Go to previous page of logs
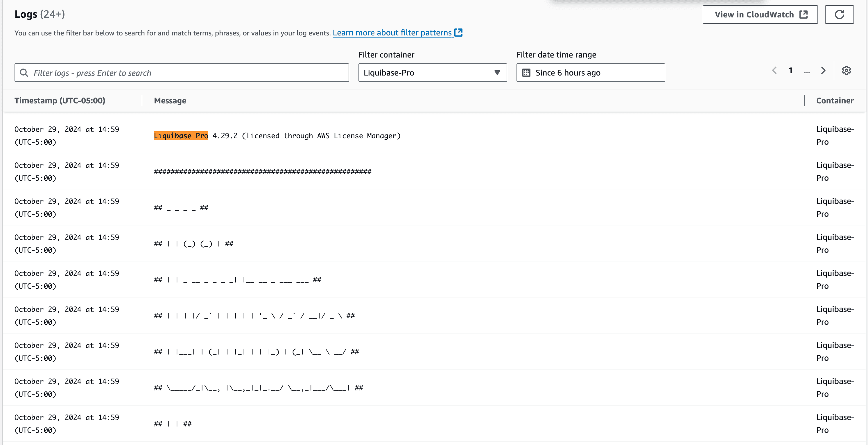Image resolution: width=868 pixels, height=445 pixels. click(774, 70)
